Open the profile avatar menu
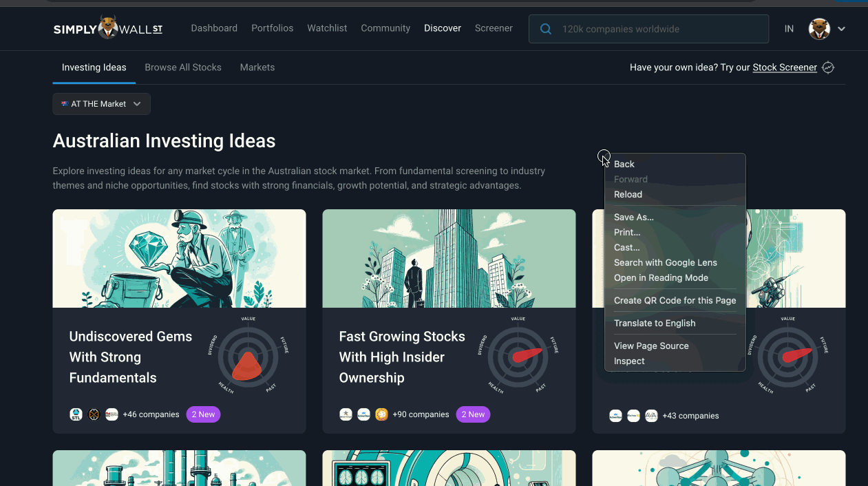 pyautogui.click(x=819, y=29)
